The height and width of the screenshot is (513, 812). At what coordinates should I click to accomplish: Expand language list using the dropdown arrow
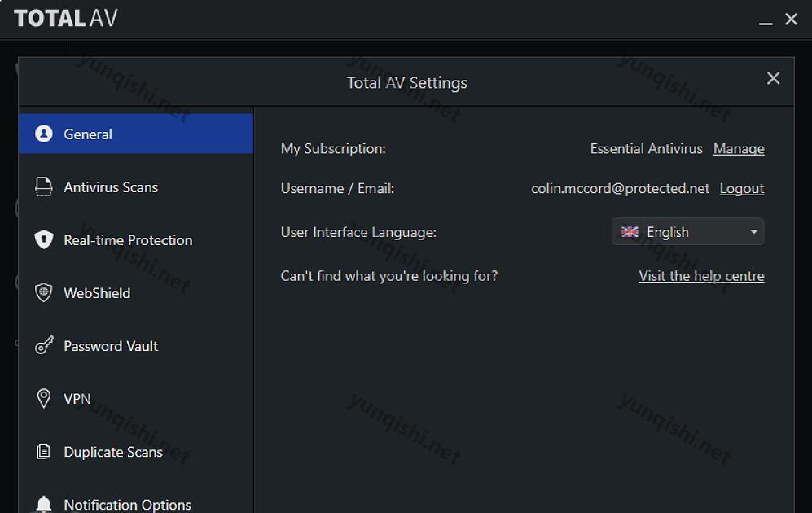pyautogui.click(x=754, y=232)
